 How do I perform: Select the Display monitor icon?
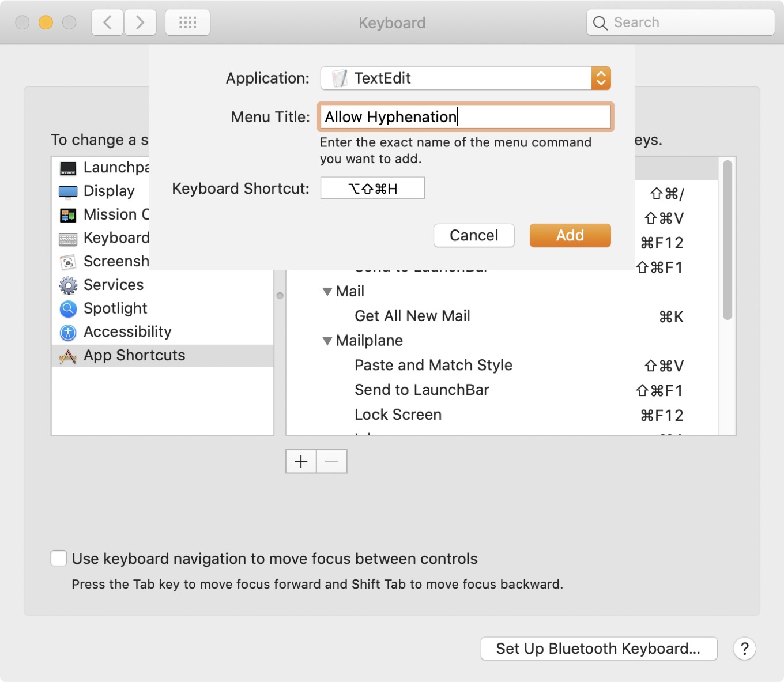[x=68, y=191]
